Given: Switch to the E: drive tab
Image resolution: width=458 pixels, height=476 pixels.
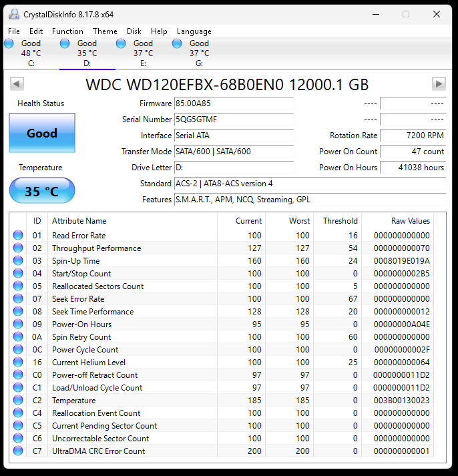Looking at the screenshot, I should tap(144, 53).
